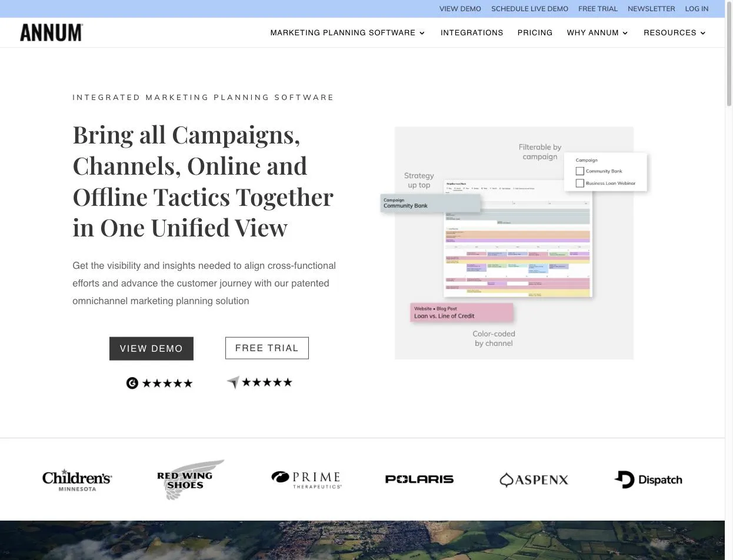Check the Community Bank campaign checkbox
Image resolution: width=733 pixels, height=560 pixels.
pyautogui.click(x=580, y=171)
